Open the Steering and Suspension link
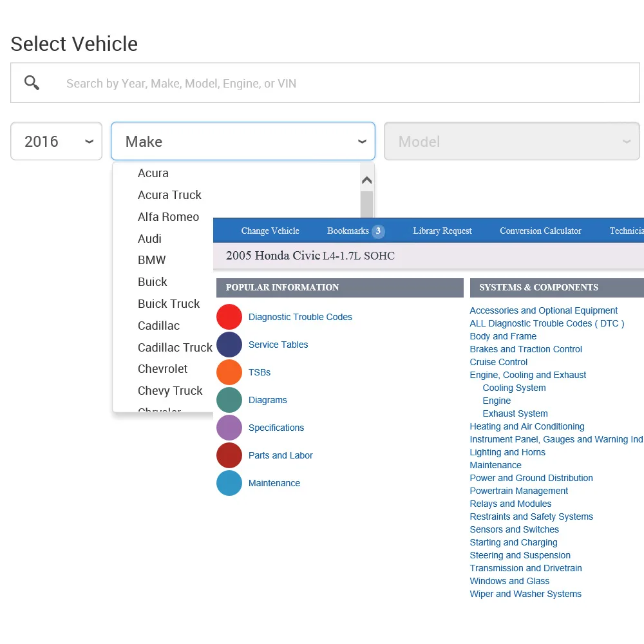This screenshot has width=644, height=644. (520, 555)
